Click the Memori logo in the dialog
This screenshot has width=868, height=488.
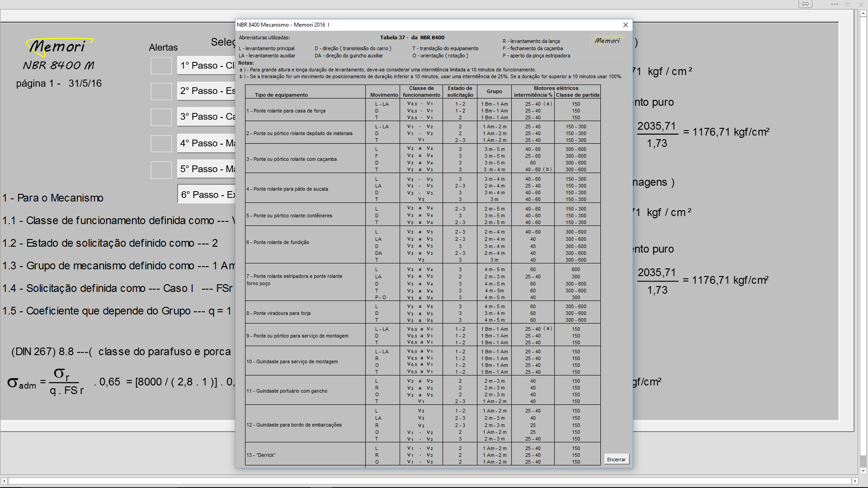(x=607, y=41)
